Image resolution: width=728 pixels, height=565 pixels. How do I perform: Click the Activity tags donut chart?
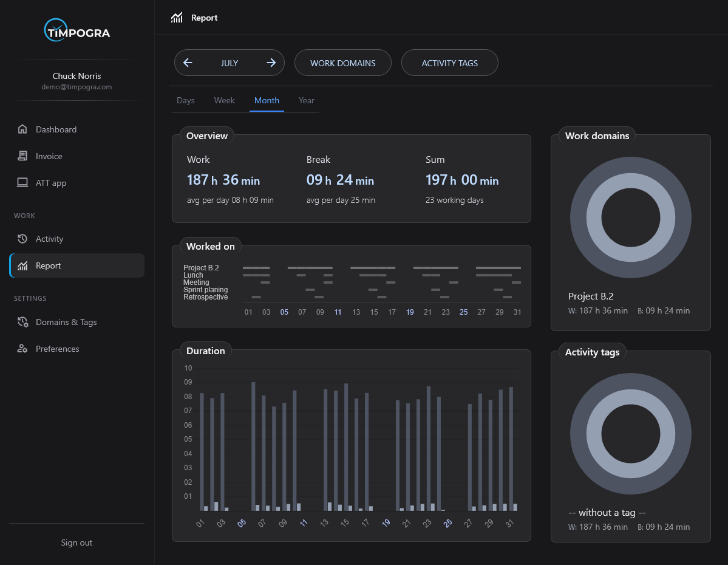[x=630, y=434]
